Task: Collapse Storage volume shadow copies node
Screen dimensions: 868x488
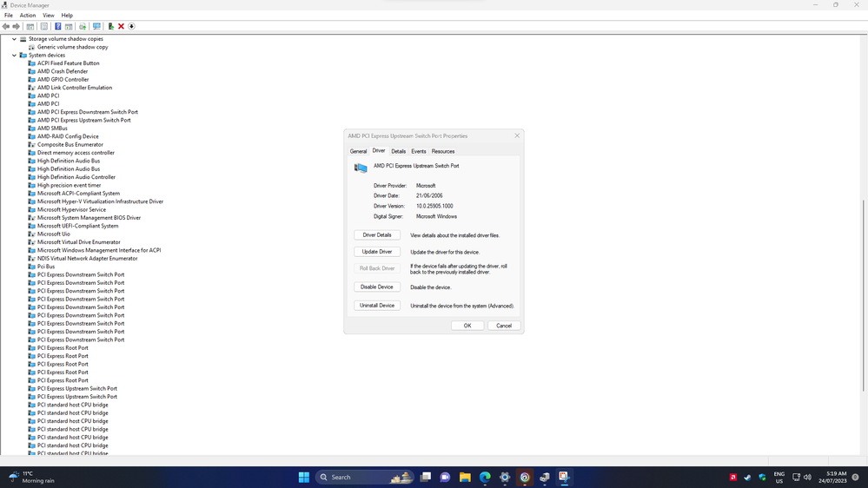Action: pos(15,39)
